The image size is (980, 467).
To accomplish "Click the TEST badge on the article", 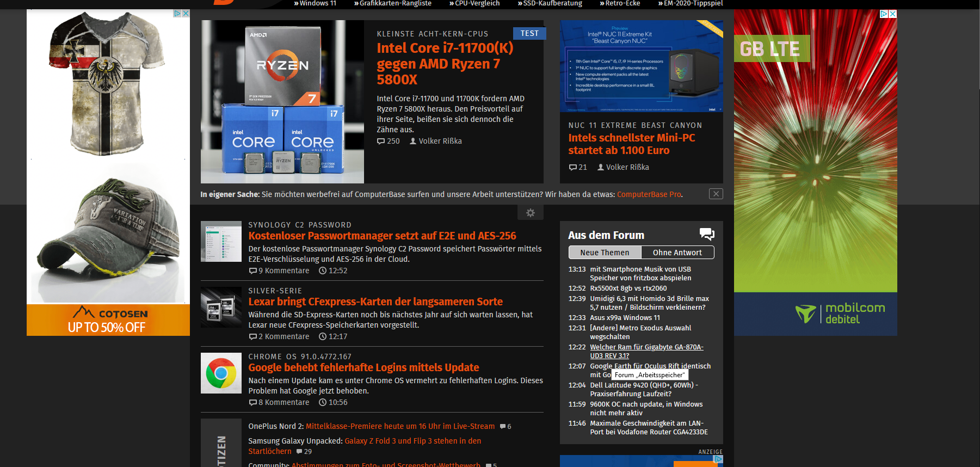I will (x=529, y=33).
